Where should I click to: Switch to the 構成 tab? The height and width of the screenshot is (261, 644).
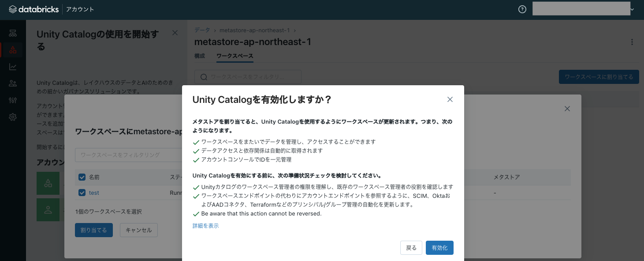[200, 56]
